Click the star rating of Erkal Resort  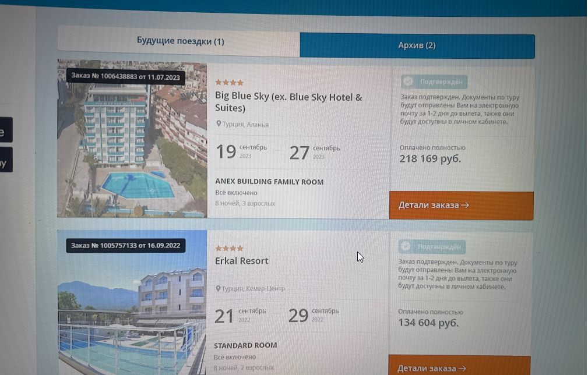[230, 249]
